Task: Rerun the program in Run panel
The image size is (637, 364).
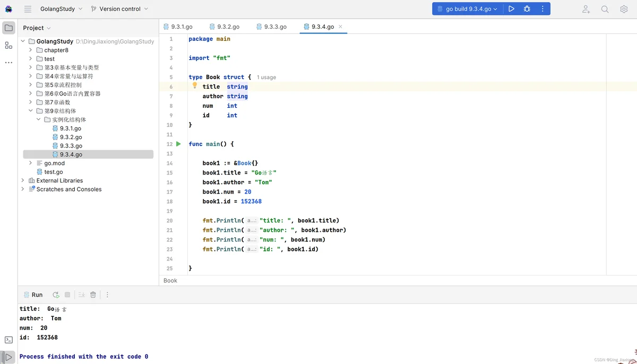Action: 56,294
